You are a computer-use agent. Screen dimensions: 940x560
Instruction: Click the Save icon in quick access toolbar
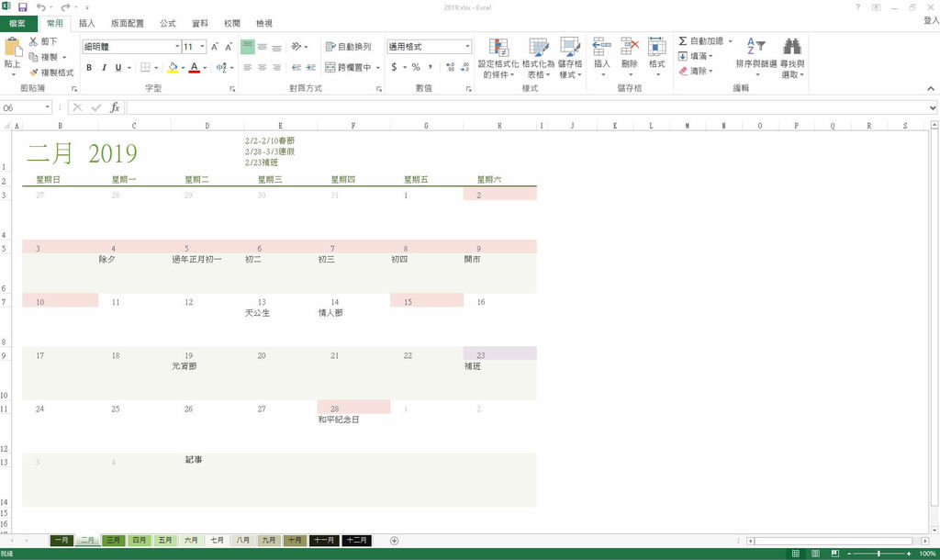pyautogui.click(x=23, y=7)
